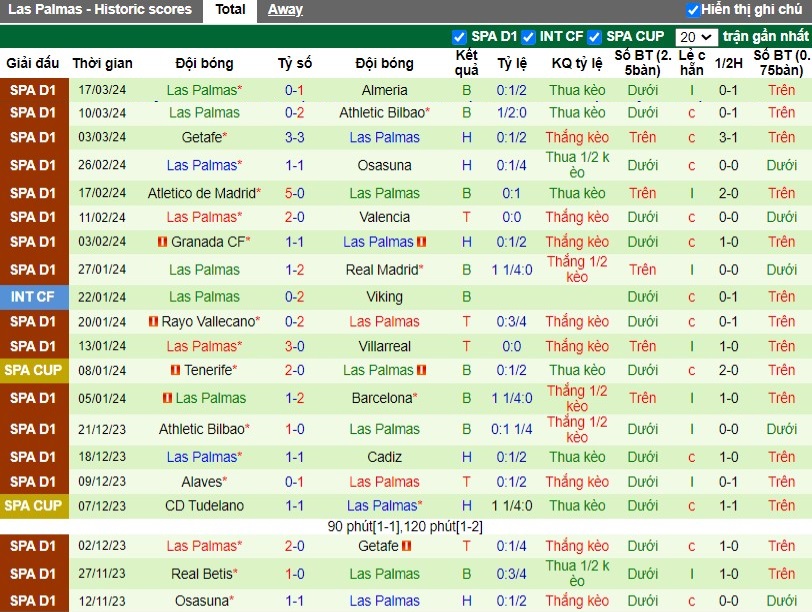Image resolution: width=812 pixels, height=612 pixels.
Task: Click the red card icon next to Las Palmas in Granada match
Action: point(422,242)
